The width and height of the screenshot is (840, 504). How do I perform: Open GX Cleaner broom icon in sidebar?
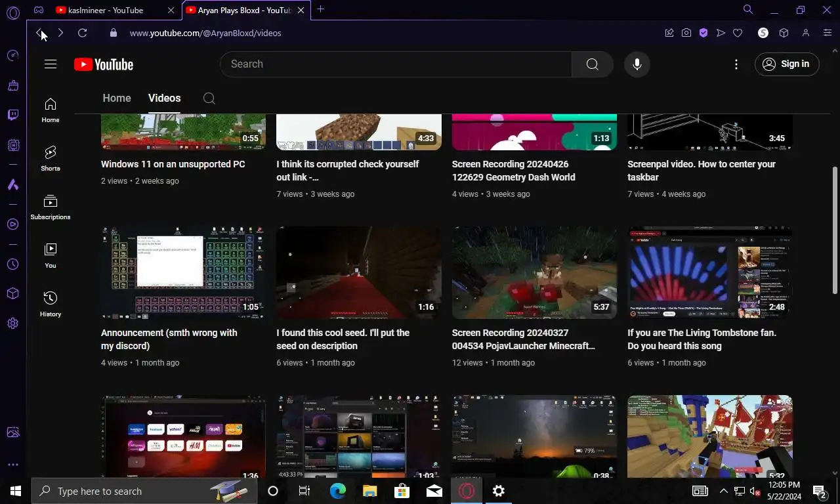coord(13,85)
